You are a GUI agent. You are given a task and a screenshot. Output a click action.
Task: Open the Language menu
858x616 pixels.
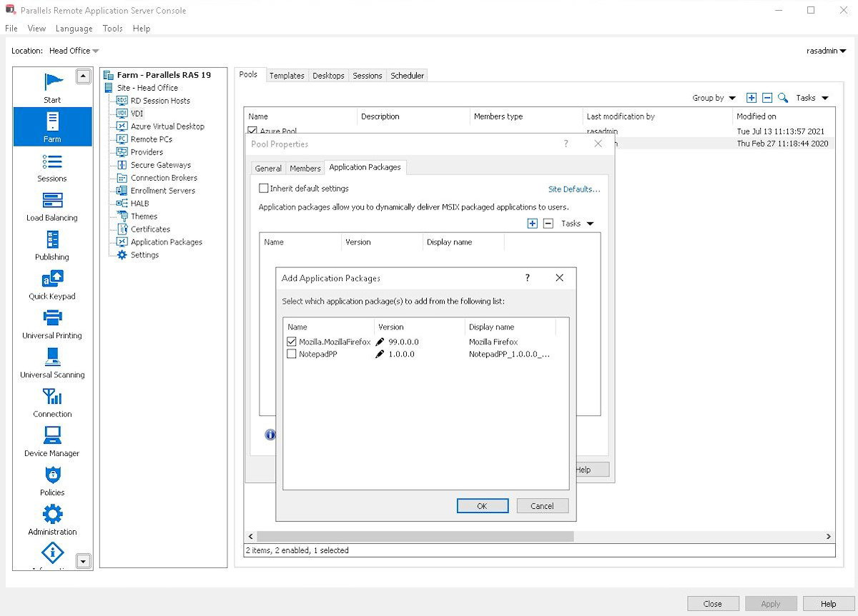pyautogui.click(x=74, y=29)
